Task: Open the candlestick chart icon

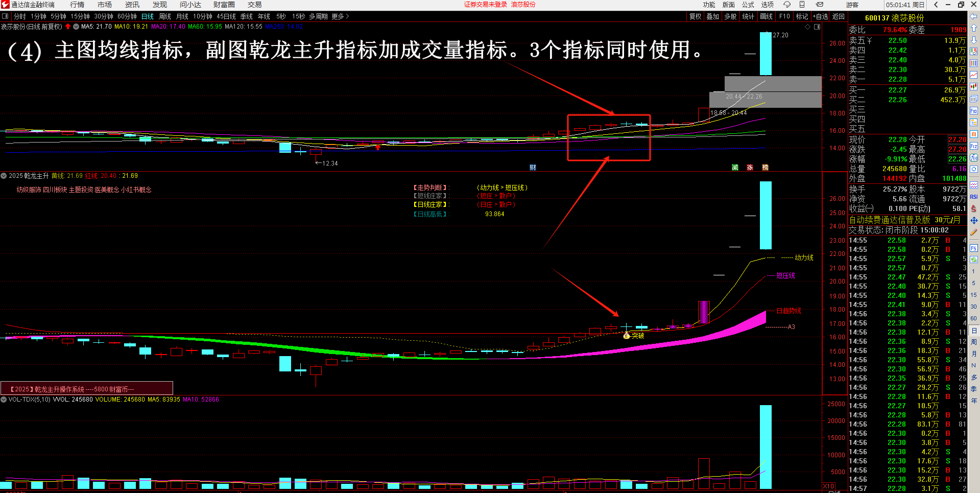Action: click(974, 86)
